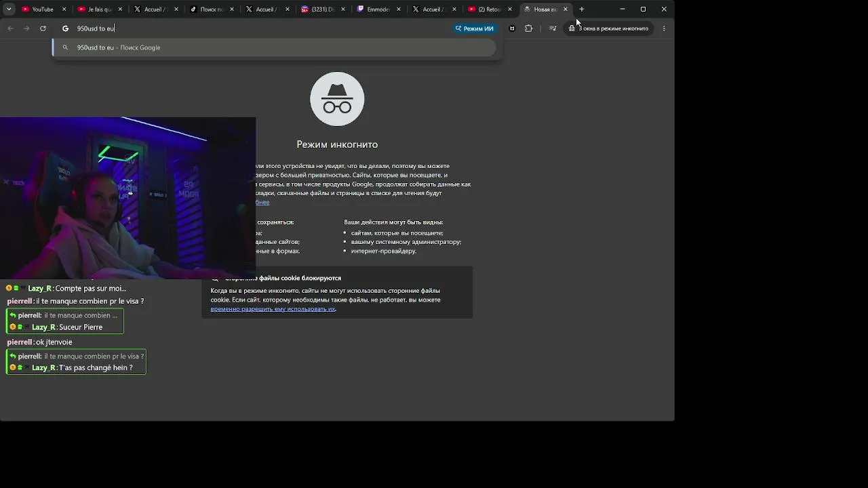Switch to the "(3231) Di" tab
The image size is (868, 488).
322,9
